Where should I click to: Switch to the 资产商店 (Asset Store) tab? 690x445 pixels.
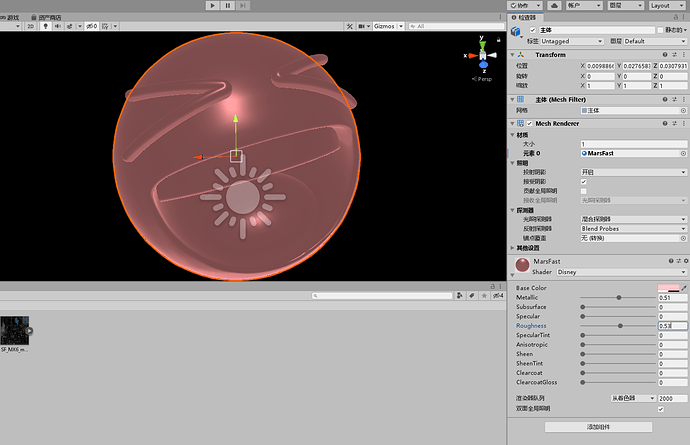46,18
